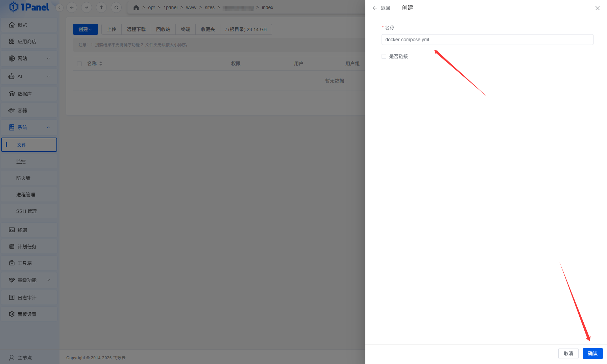Click the 1Panel logo
The image size is (607, 364).
pyautogui.click(x=29, y=7)
